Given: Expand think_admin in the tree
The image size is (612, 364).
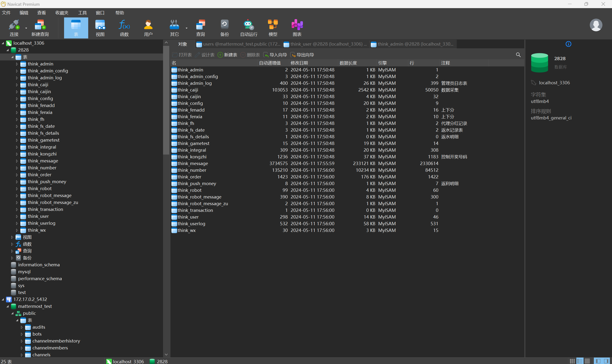Looking at the screenshot, I should tap(17, 64).
